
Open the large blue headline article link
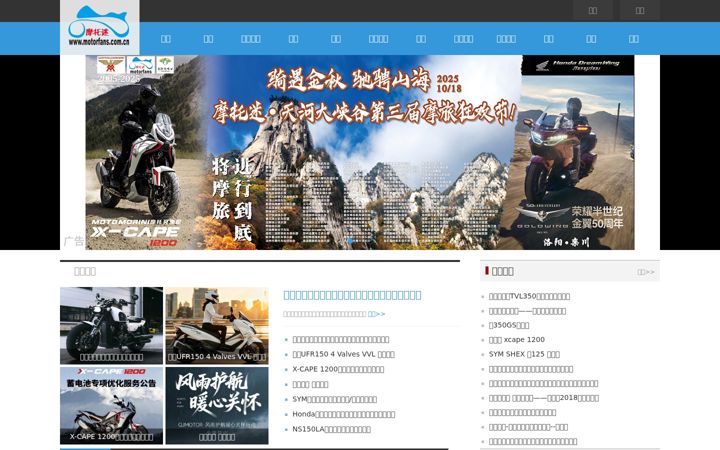coord(352,295)
